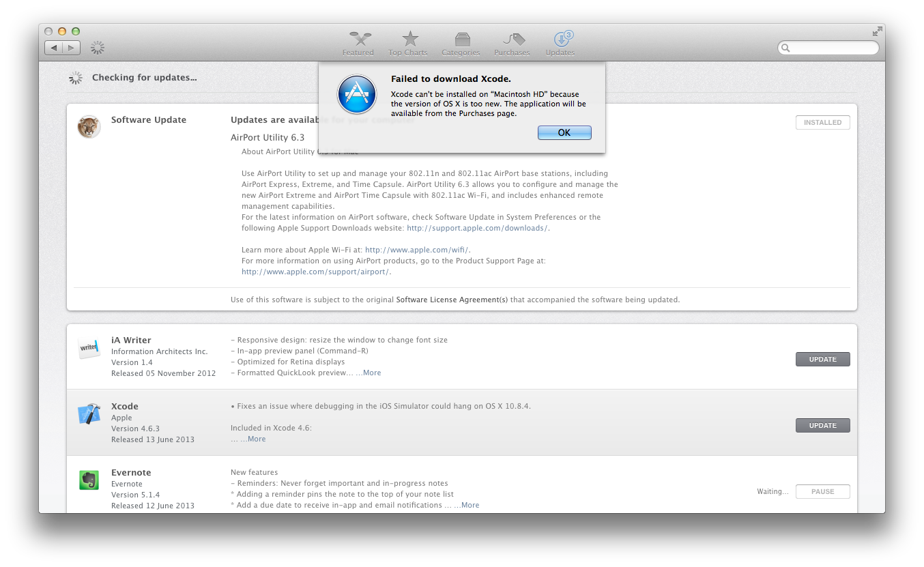Click the yellow minimize window button
This screenshot has height=567, width=924.
click(x=62, y=31)
